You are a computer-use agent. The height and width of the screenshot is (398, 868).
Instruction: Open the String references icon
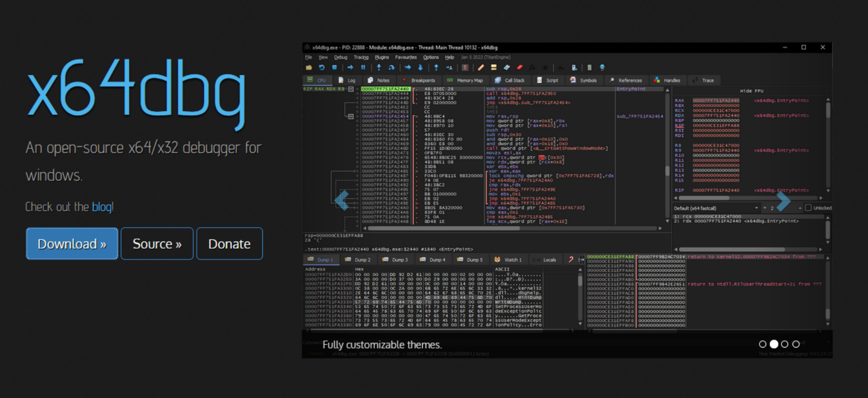tap(561, 67)
